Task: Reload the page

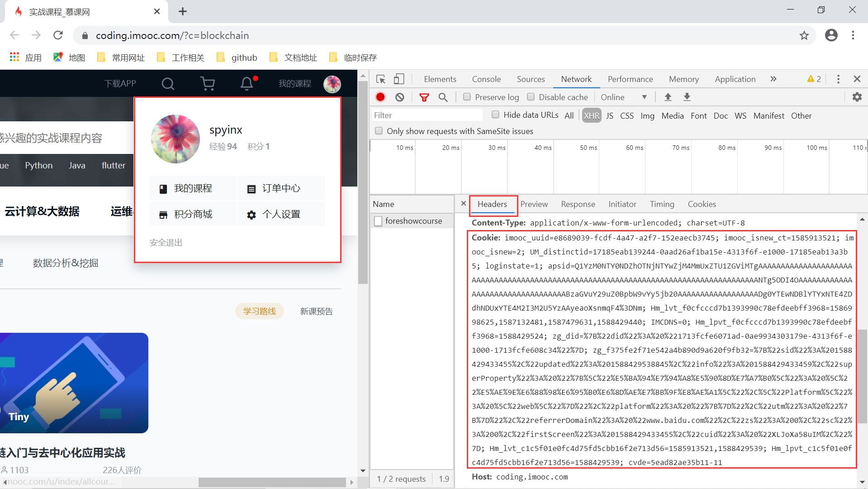Action: pos(58,35)
